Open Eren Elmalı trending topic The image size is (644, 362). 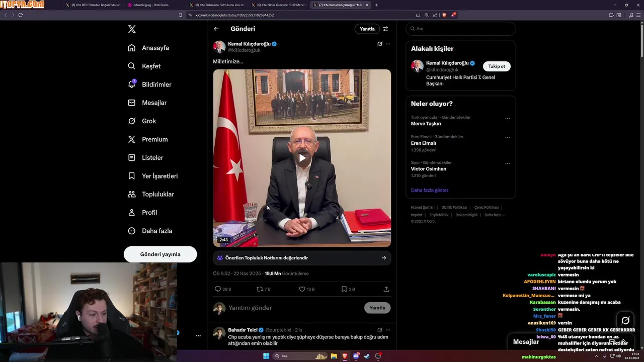point(423,143)
